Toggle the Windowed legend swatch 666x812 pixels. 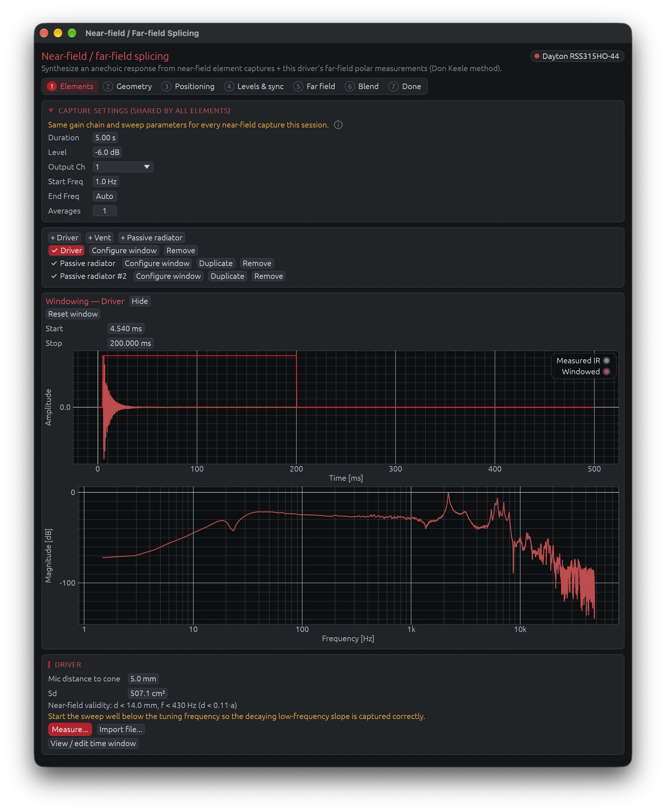click(x=606, y=372)
